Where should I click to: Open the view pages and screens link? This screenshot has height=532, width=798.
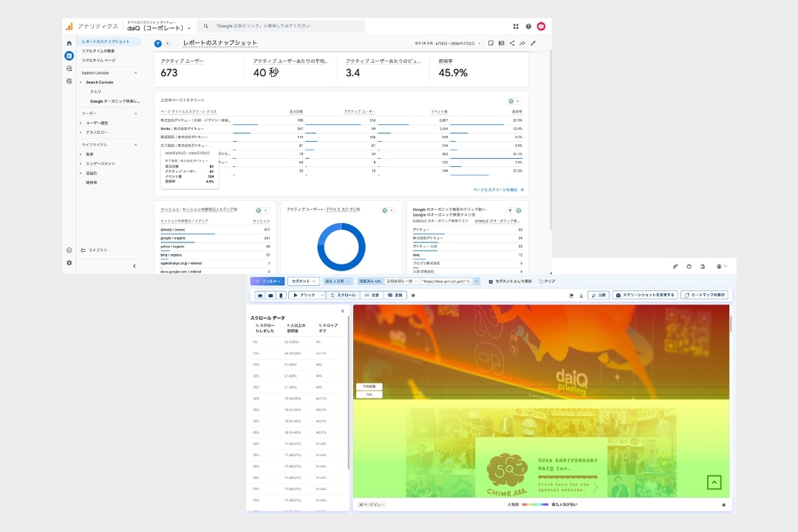(x=498, y=190)
